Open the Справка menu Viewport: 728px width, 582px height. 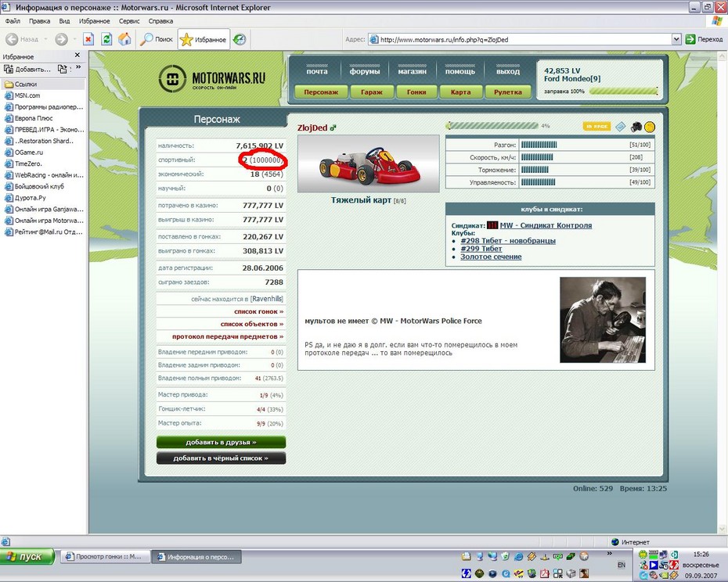coord(160,21)
